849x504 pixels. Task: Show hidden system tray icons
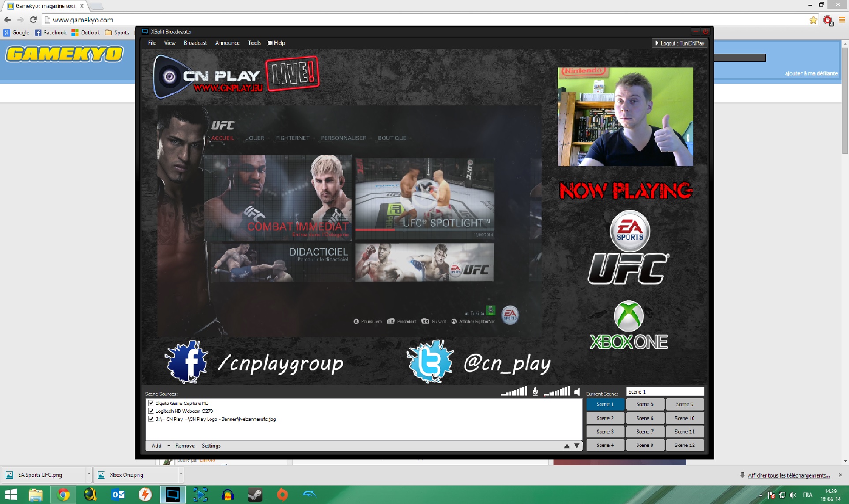(x=760, y=495)
